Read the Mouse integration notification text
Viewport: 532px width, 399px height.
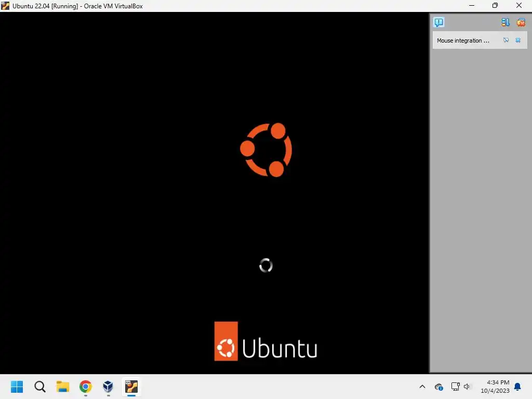click(x=463, y=41)
